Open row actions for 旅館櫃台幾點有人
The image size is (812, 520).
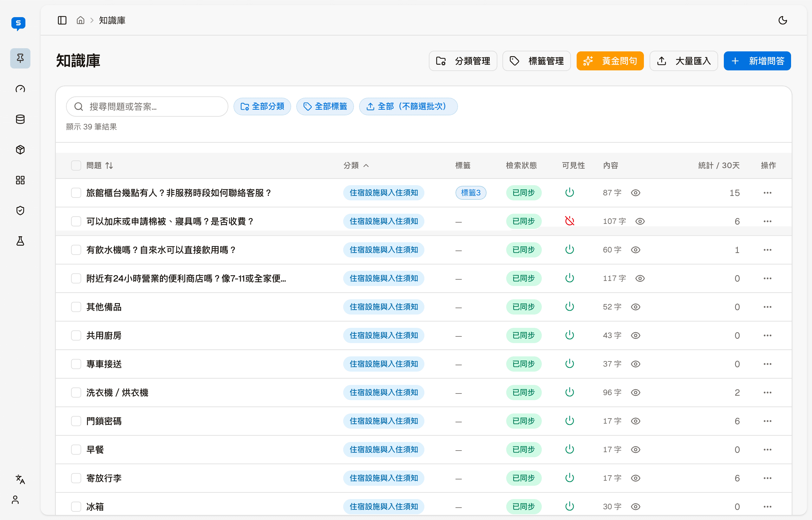[767, 193]
